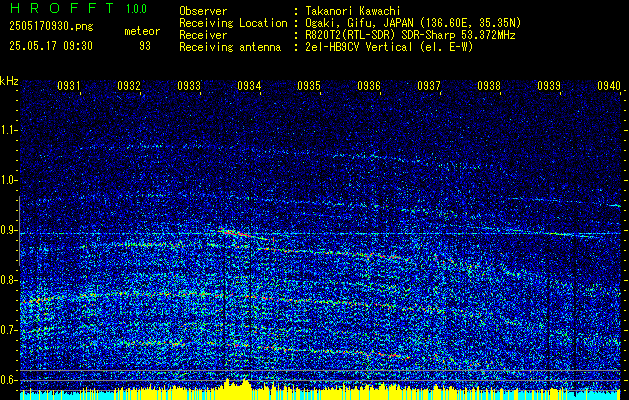
Task: Click frequency axis label 0.6
Action: pyautogui.click(x=8, y=380)
